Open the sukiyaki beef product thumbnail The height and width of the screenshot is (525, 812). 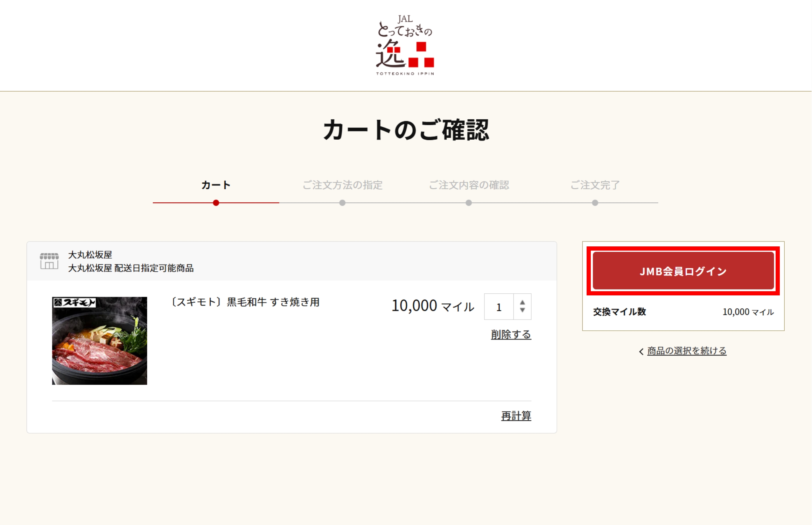point(99,341)
